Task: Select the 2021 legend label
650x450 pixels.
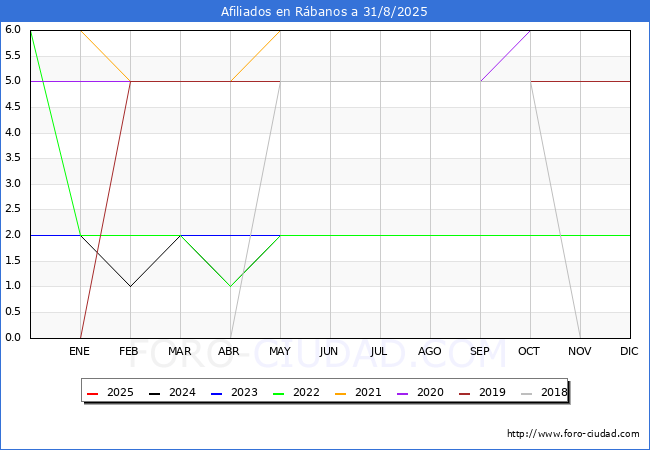Action: point(368,392)
